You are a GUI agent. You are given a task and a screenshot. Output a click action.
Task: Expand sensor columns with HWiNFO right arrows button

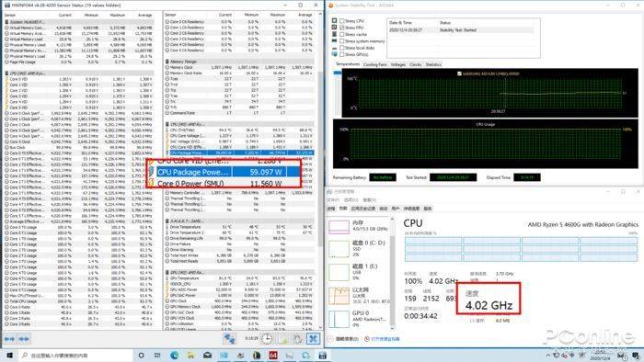click(x=24, y=339)
